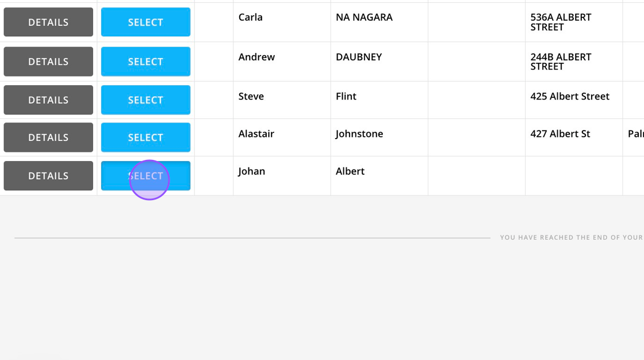View details for Andrew Daubney
This screenshot has width=644, height=360.
pos(48,62)
